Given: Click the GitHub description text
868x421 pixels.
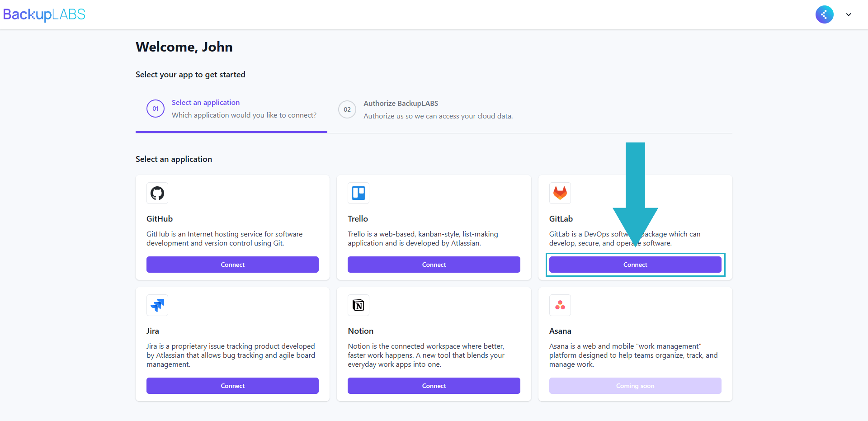Looking at the screenshot, I should coord(225,239).
